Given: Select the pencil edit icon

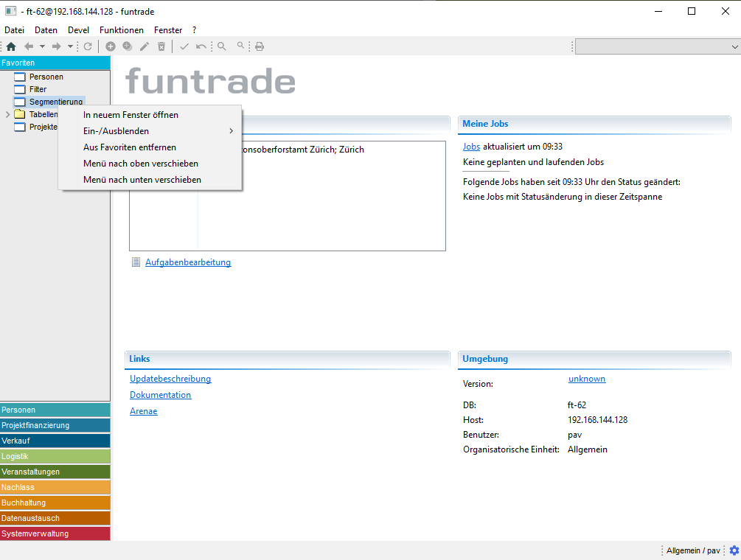Looking at the screenshot, I should tap(145, 46).
